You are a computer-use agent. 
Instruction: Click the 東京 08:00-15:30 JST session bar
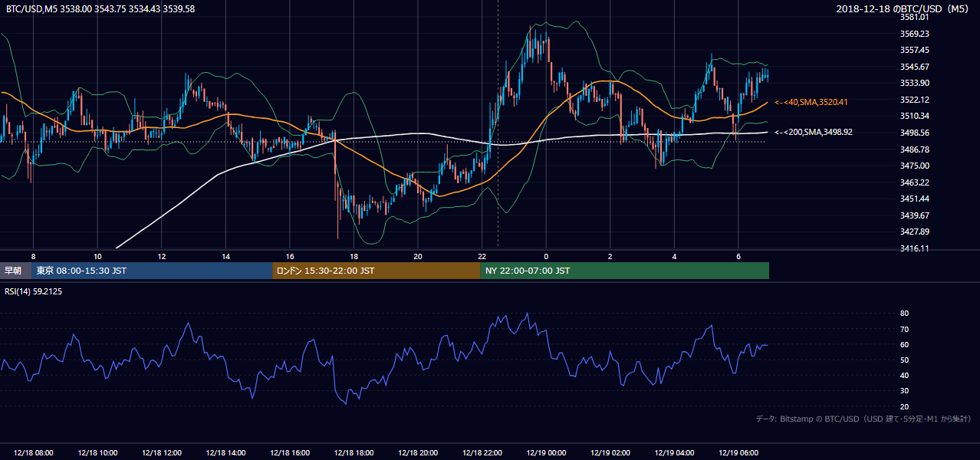[152, 271]
